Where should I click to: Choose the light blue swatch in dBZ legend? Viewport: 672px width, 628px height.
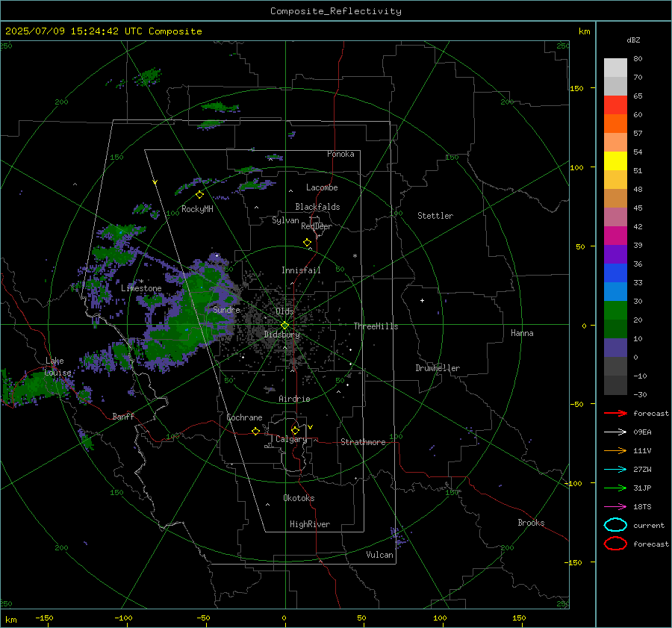pyautogui.click(x=615, y=291)
